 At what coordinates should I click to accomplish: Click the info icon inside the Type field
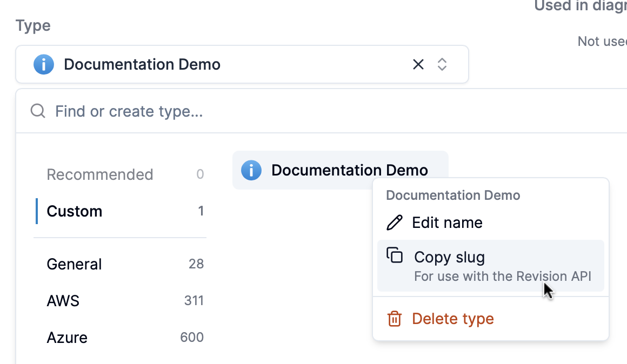point(43,64)
